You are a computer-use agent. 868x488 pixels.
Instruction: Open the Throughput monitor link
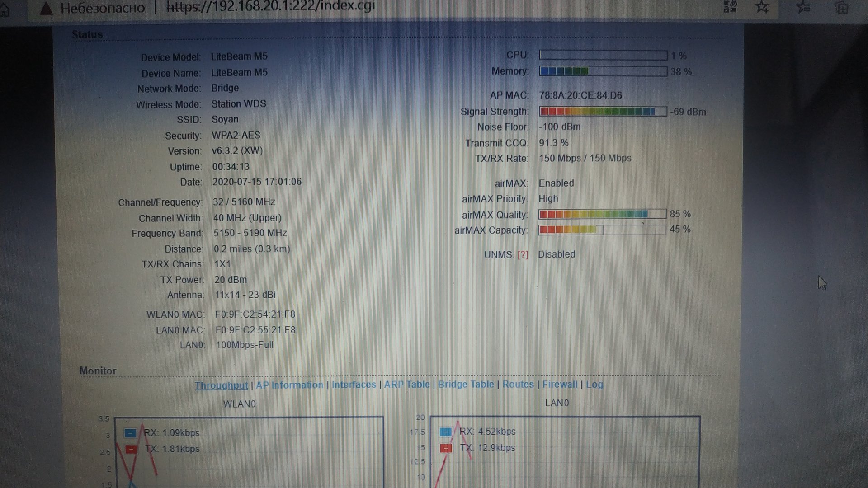221,385
